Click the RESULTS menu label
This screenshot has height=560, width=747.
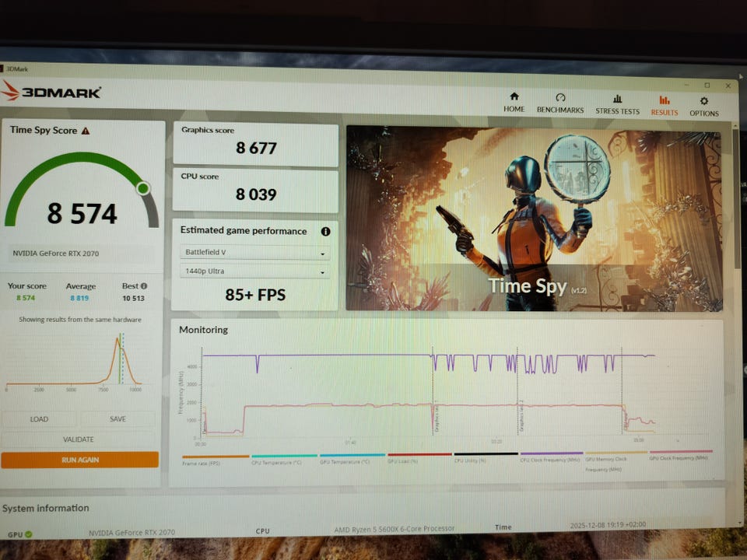(664, 112)
